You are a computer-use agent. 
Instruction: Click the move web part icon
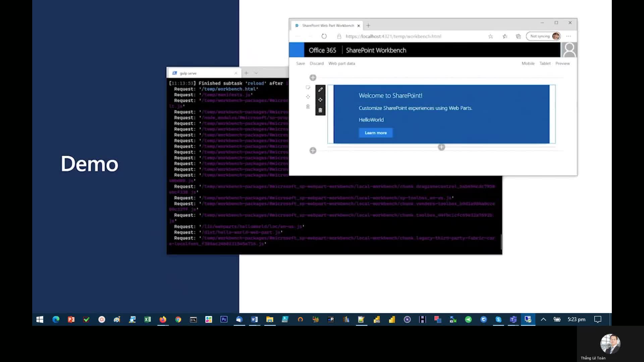click(x=320, y=100)
